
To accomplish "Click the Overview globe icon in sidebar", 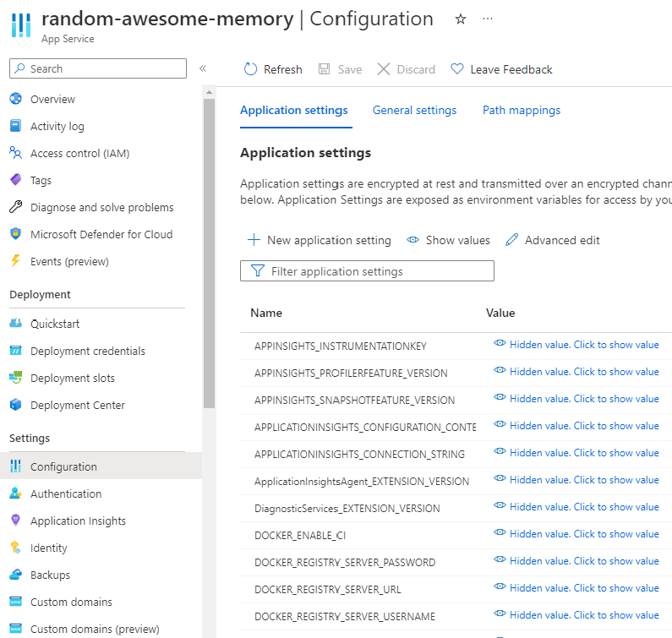I will (x=16, y=99).
